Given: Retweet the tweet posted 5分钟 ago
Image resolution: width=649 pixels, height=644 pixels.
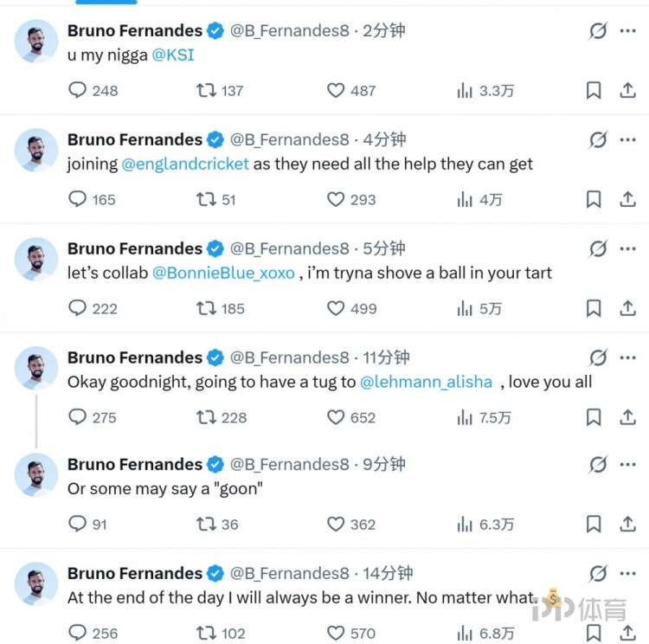Looking at the screenshot, I should pyautogui.click(x=206, y=308).
